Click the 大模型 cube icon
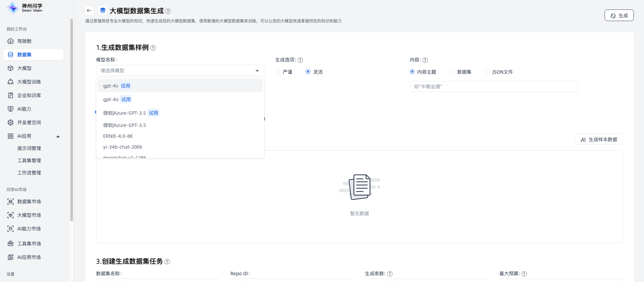The image size is (644, 282). [11, 68]
